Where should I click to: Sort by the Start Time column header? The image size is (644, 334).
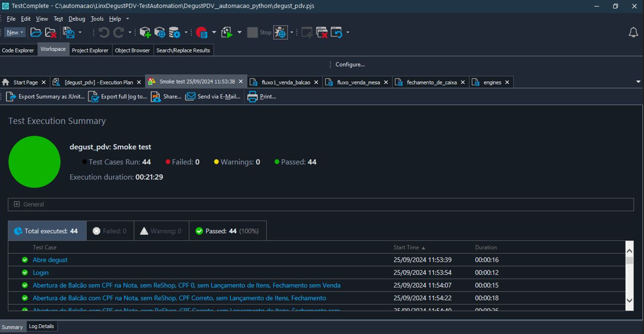tap(406, 247)
